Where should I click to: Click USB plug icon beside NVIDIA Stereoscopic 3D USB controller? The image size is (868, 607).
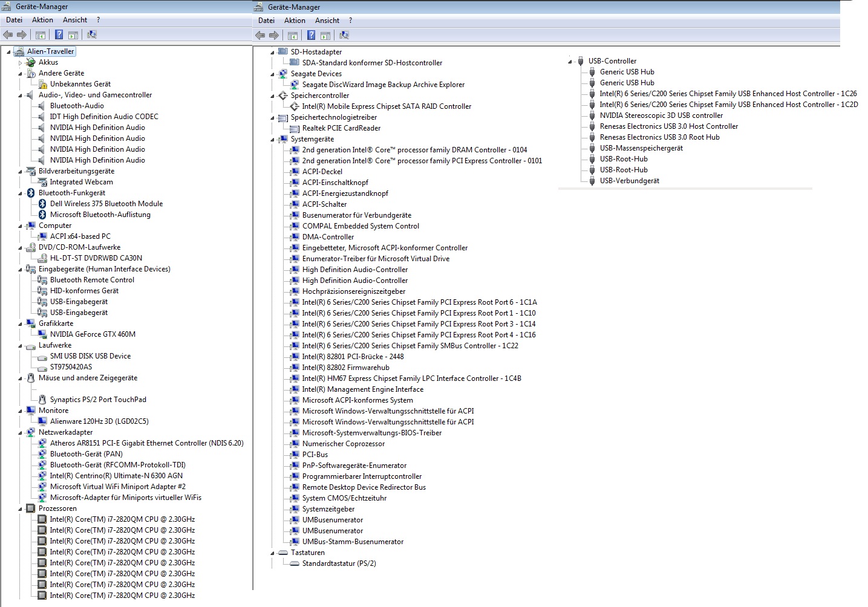pos(592,115)
